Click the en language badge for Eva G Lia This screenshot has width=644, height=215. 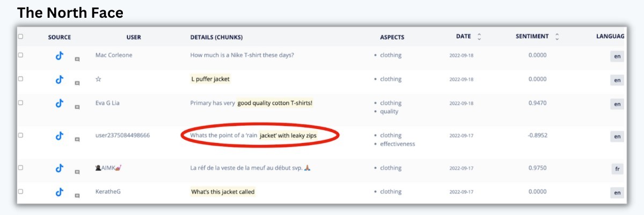(617, 104)
